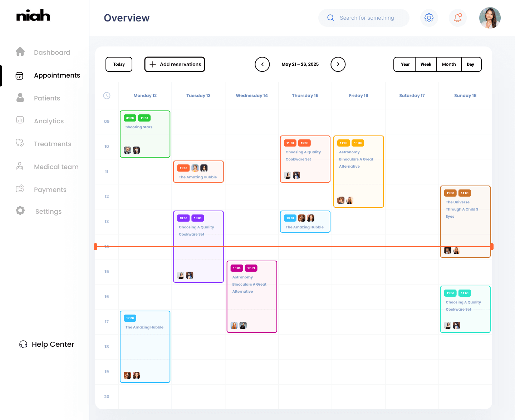Image resolution: width=515 pixels, height=420 pixels.
Task: Open Friday's yellow Astronomy Binoculars appointment
Action: coord(358,172)
